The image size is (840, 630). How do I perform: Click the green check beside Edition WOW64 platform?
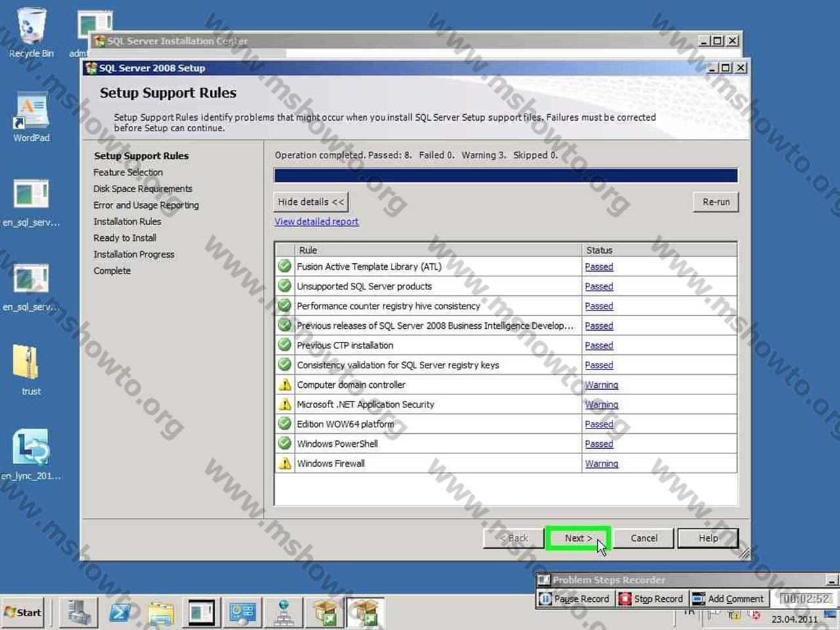pyautogui.click(x=285, y=424)
